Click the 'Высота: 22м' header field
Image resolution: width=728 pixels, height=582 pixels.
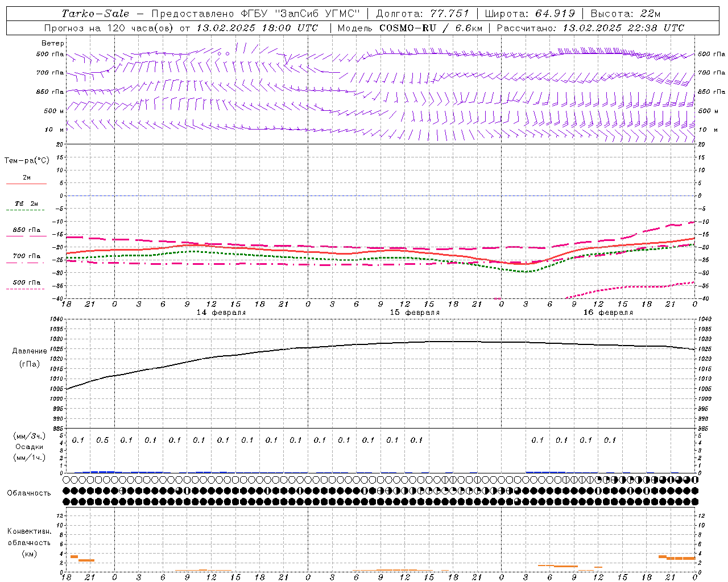(625, 14)
